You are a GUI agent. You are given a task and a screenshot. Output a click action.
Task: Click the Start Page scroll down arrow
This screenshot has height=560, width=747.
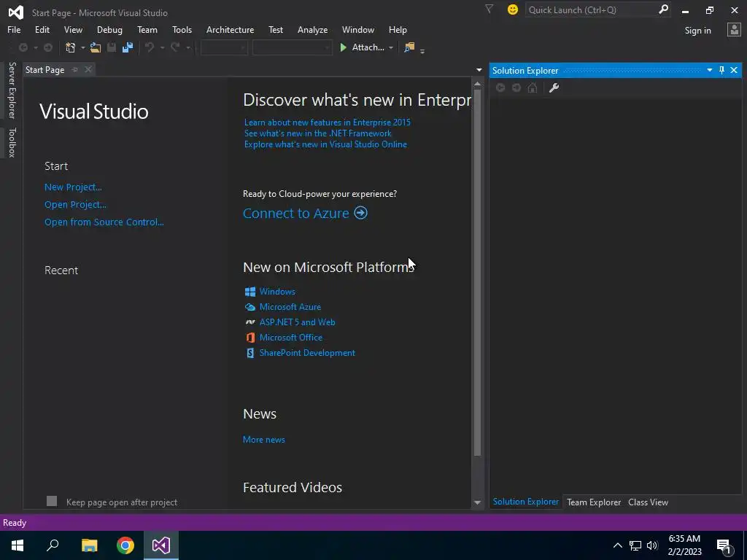pos(477,502)
